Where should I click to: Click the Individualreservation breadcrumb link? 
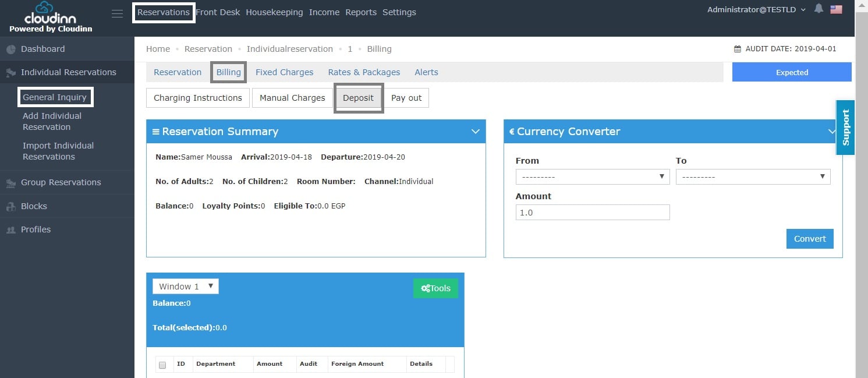coord(290,49)
